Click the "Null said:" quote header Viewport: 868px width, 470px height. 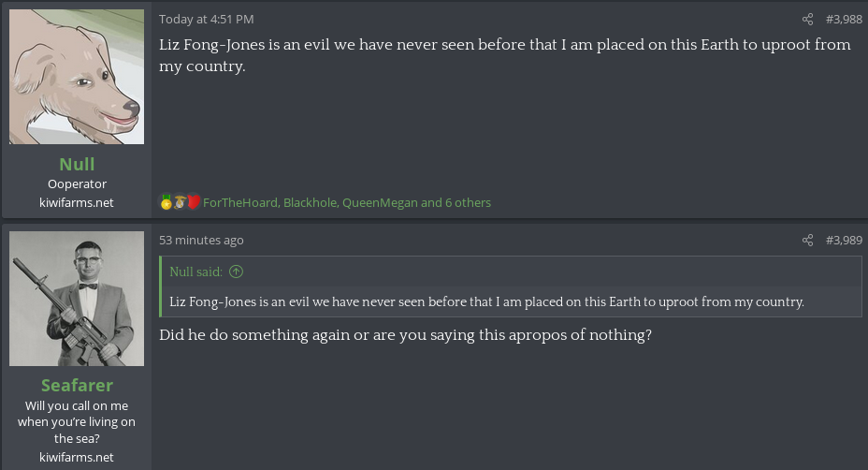[195, 272]
